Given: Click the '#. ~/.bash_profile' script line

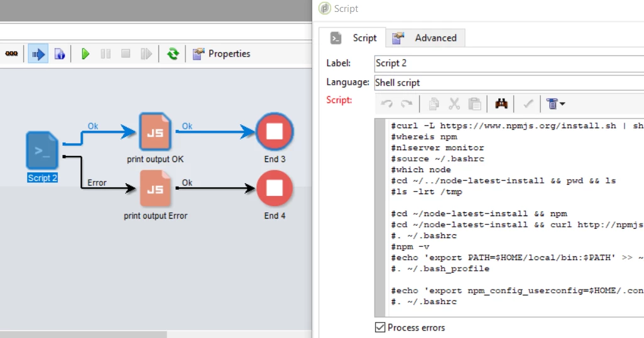Looking at the screenshot, I should (x=440, y=269).
